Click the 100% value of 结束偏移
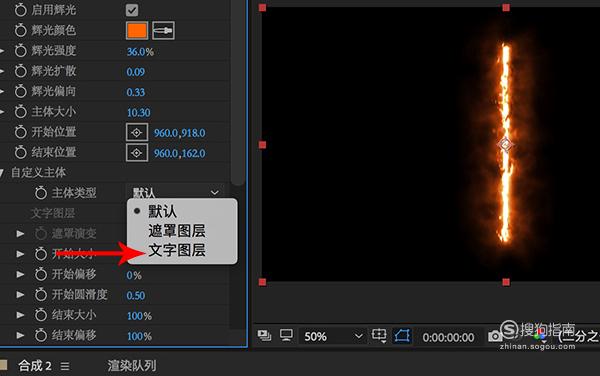 point(139,337)
